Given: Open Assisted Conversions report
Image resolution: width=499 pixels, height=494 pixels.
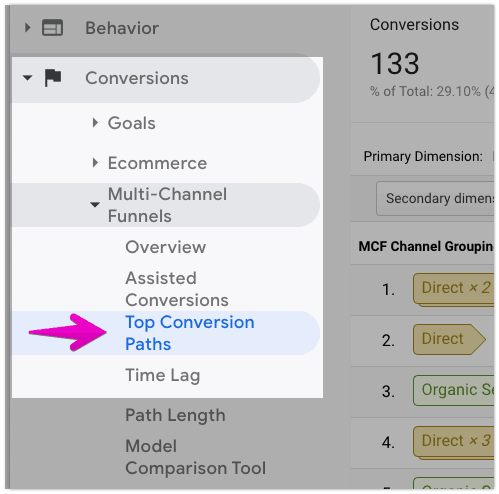Looking at the screenshot, I should point(177,289).
